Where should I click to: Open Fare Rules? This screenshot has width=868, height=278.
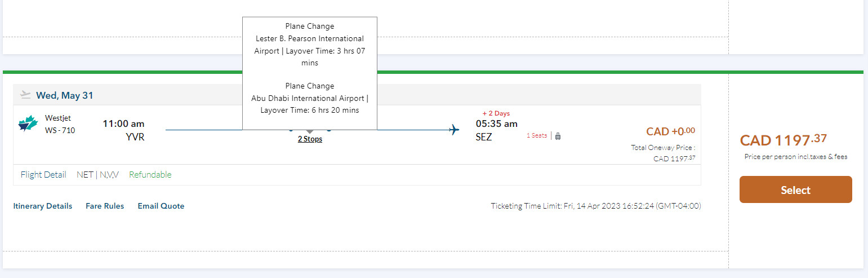(105, 206)
